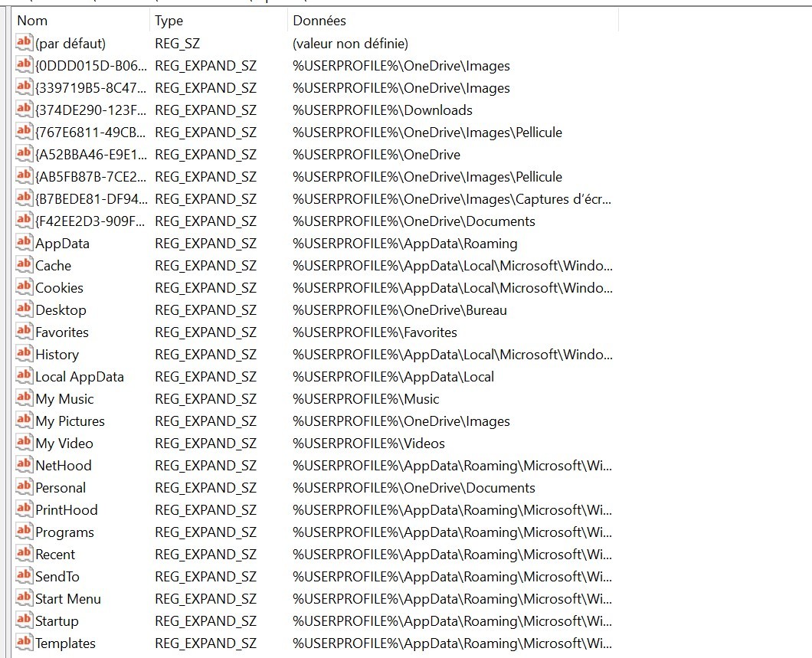Click the ab icon beside AppData
812x658 pixels.
[x=25, y=244]
